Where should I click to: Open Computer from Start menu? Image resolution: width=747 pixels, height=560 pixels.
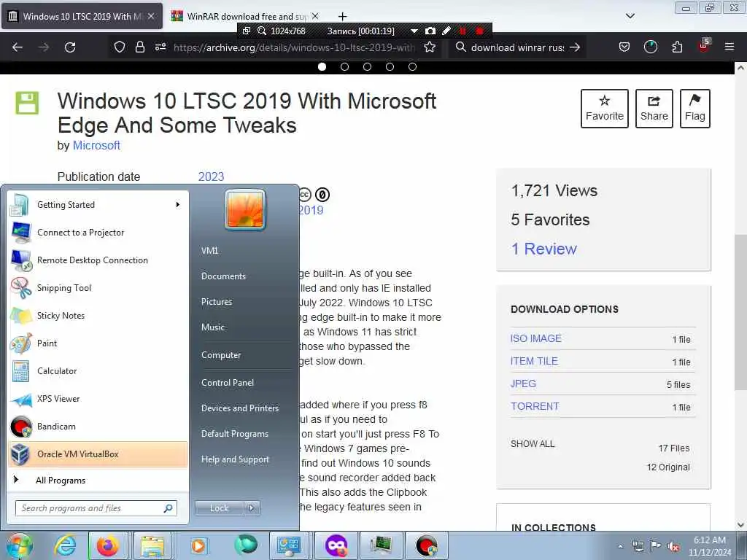[x=221, y=355]
